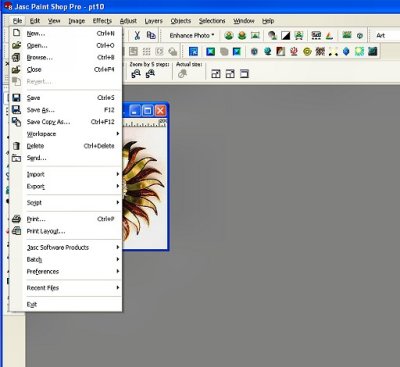Choose Close from the File menu
This screenshot has width=400, height=367.
pyautogui.click(x=66, y=69)
